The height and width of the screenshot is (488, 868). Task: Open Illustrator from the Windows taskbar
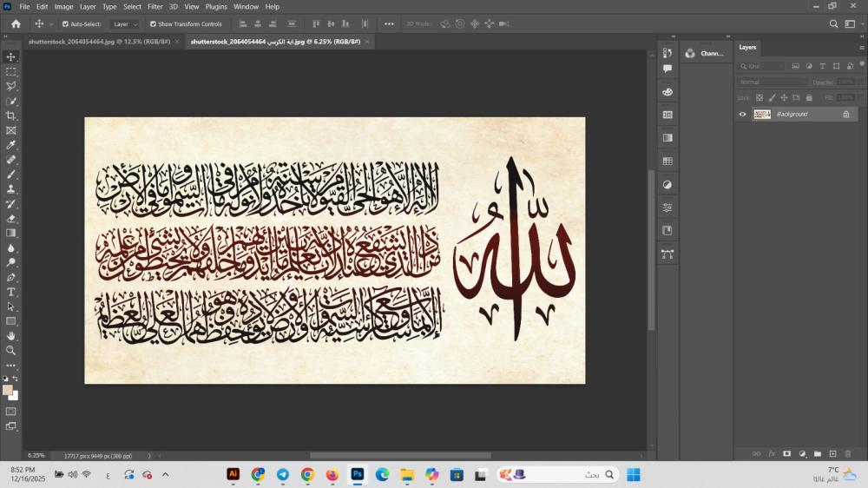[233, 474]
